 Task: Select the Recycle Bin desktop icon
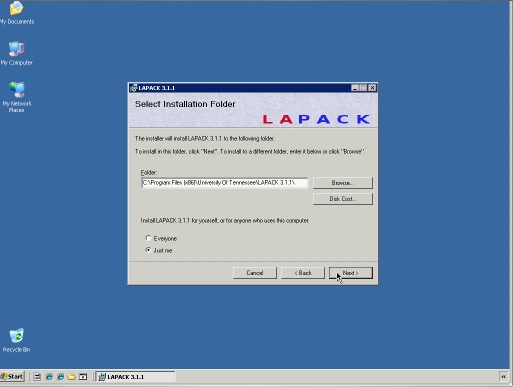point(16,340)
